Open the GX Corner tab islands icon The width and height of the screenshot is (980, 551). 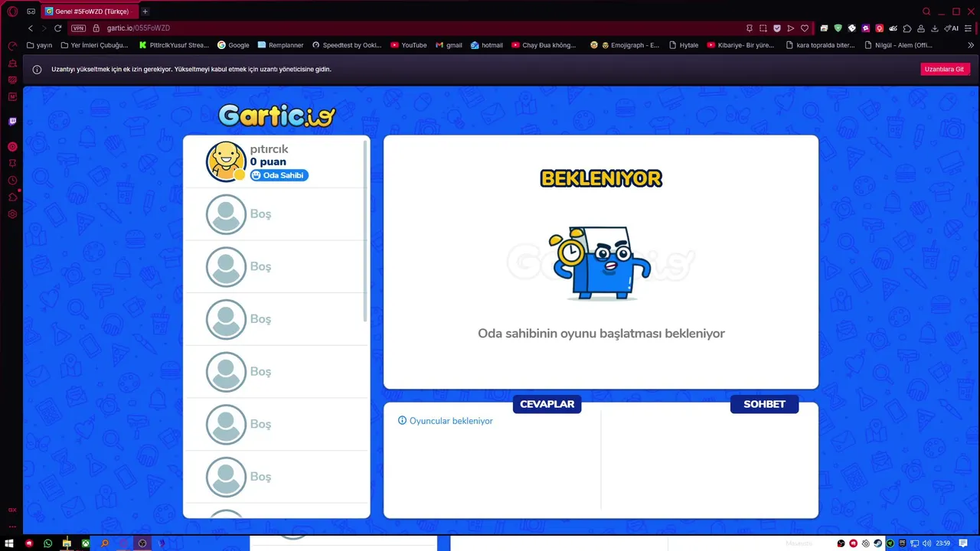click(x=31, y=11)
